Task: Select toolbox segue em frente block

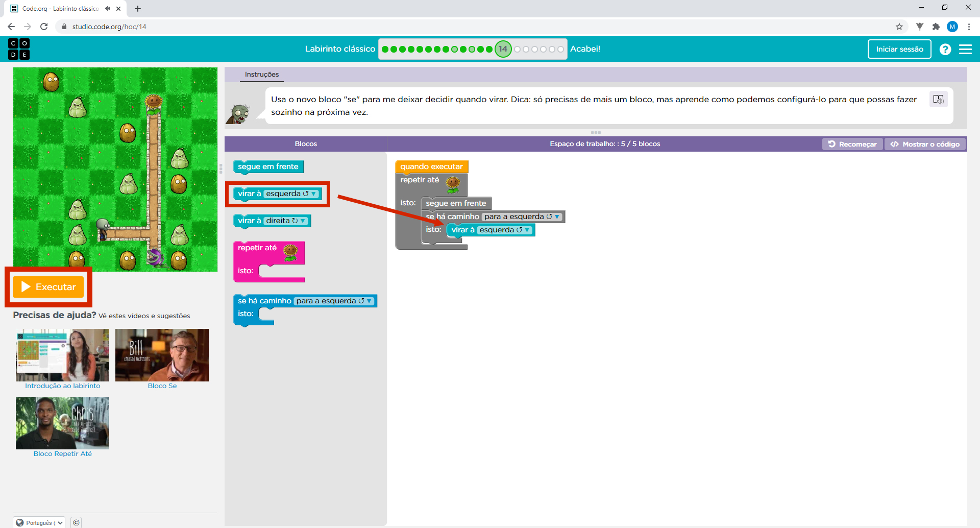Action: tap(268, 166)
